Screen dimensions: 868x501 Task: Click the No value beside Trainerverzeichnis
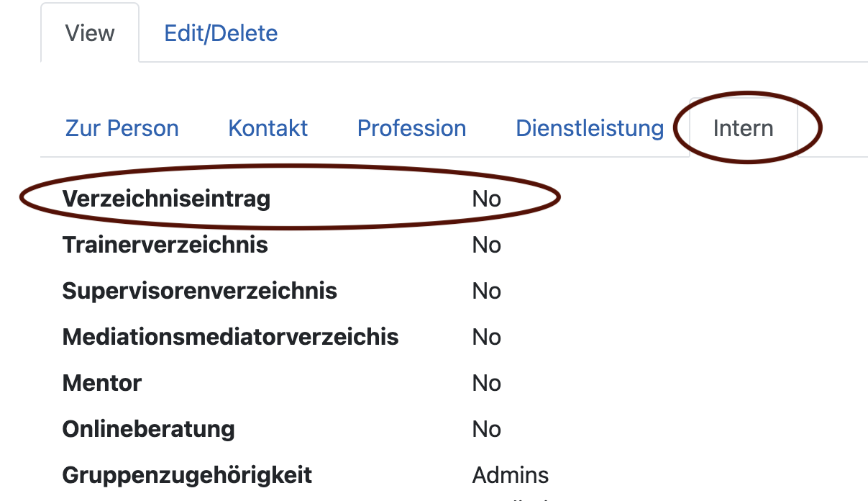click(486, 245)
